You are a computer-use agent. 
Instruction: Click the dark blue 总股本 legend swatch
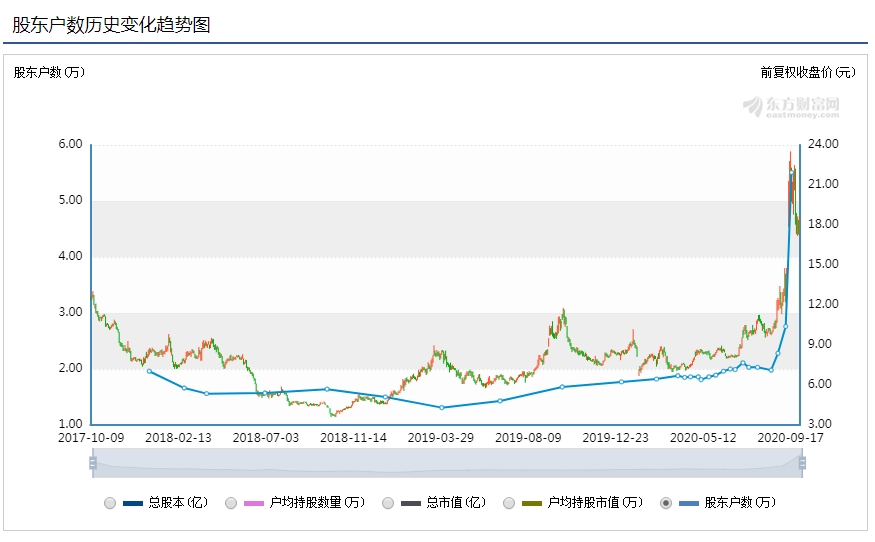(133, 503)
